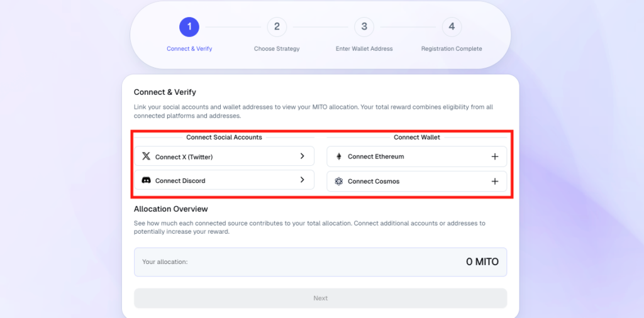Click plus icon next to Connect Cosmos
644x318 pixels.
[495, 182]
